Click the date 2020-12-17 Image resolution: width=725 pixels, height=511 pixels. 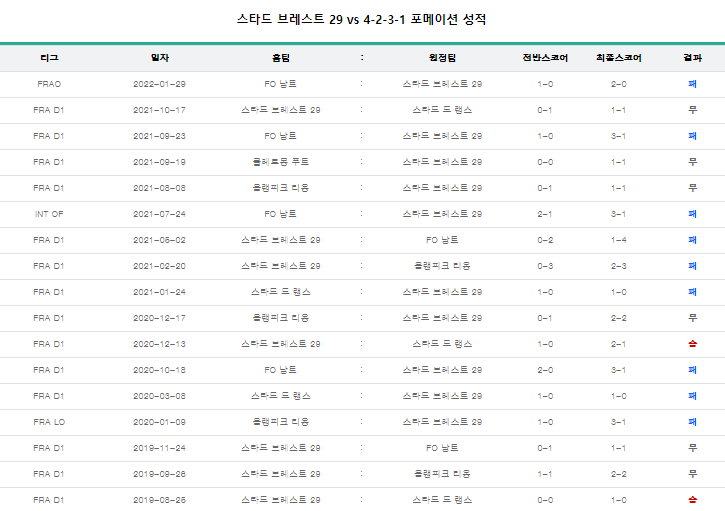tap(160, 318)
